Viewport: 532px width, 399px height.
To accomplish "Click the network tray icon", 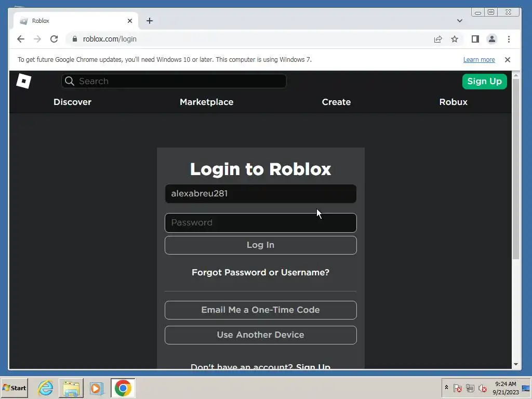I will tap(470, 388).
